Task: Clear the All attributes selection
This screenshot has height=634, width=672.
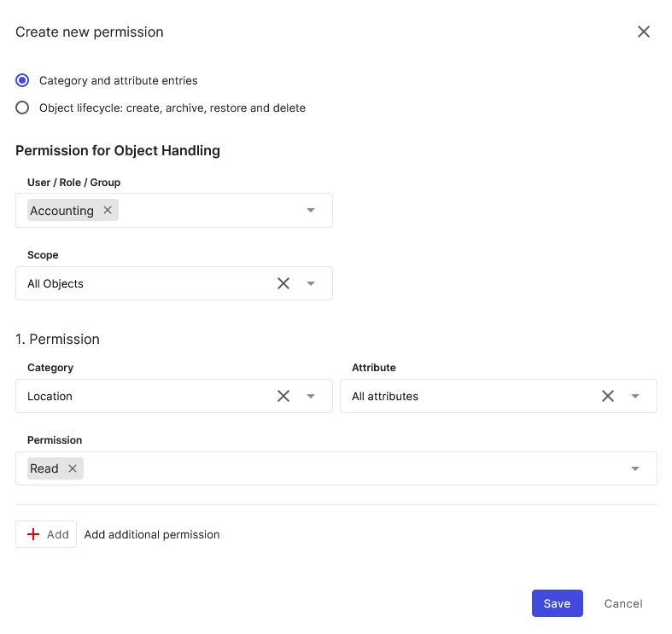Action: 608,396
